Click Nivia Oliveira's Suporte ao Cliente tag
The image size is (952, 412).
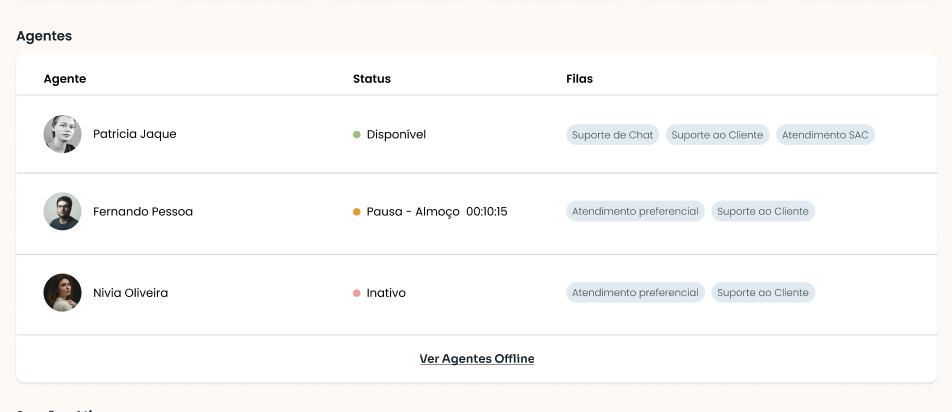[763, 293]
